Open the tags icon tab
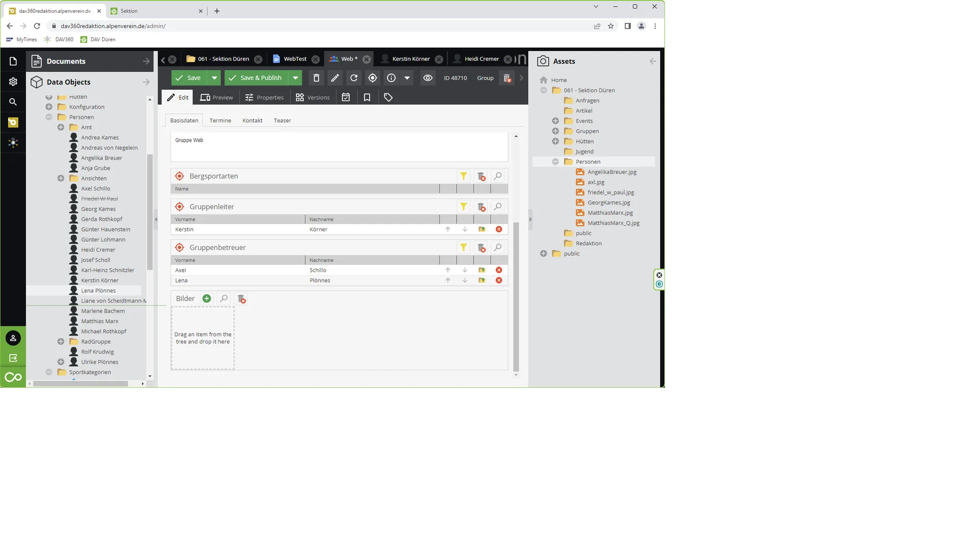The width and height of the screenshot is (980, 551). click(388, 97)
